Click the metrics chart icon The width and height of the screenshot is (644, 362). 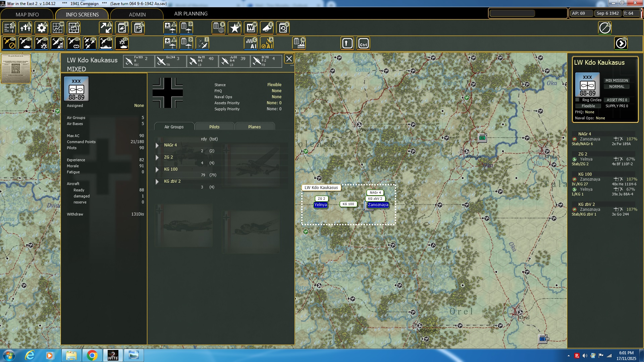tap(57, 28)
